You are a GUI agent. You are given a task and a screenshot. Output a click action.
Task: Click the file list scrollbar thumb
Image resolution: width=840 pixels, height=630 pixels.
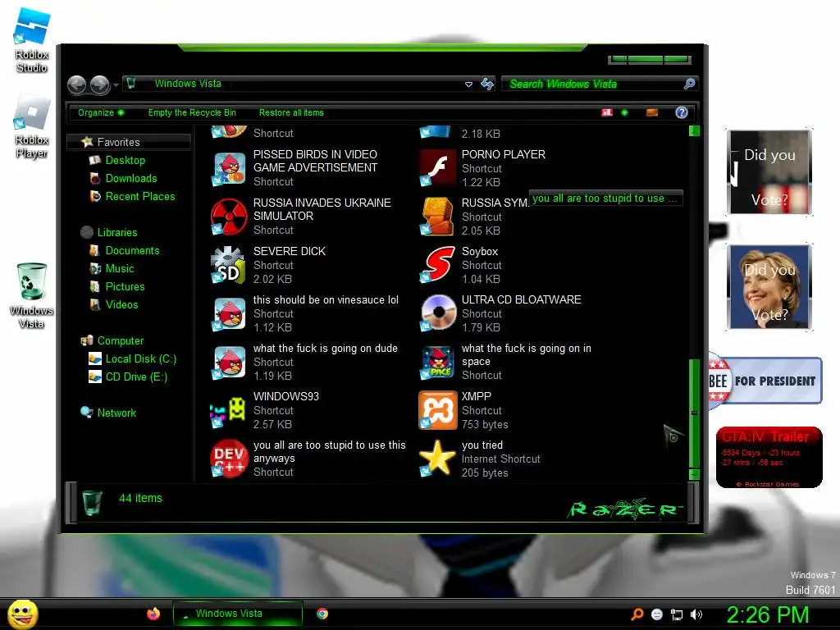pos(694,413)
